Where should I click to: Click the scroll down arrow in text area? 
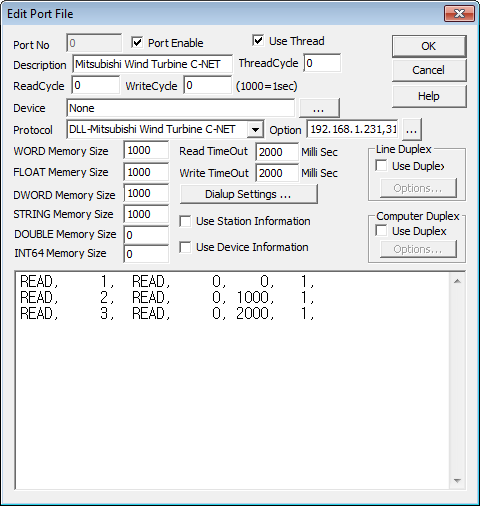coord(457,481)
